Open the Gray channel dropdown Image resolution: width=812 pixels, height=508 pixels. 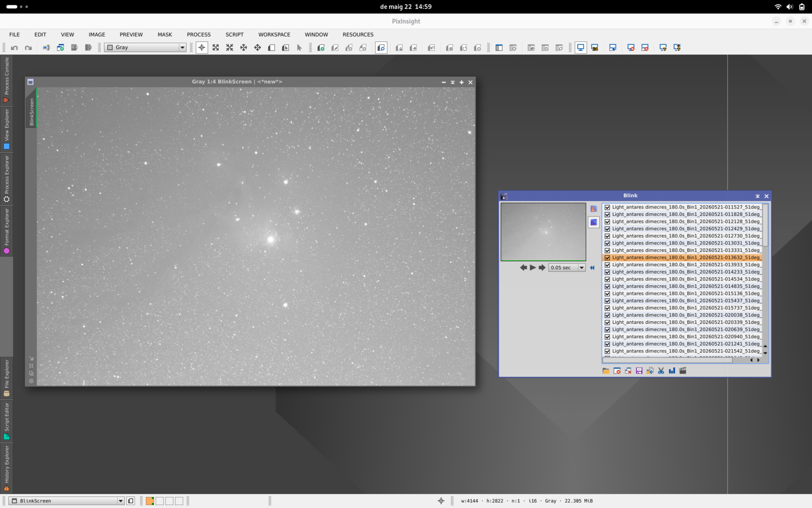click(x=145, y=48)
